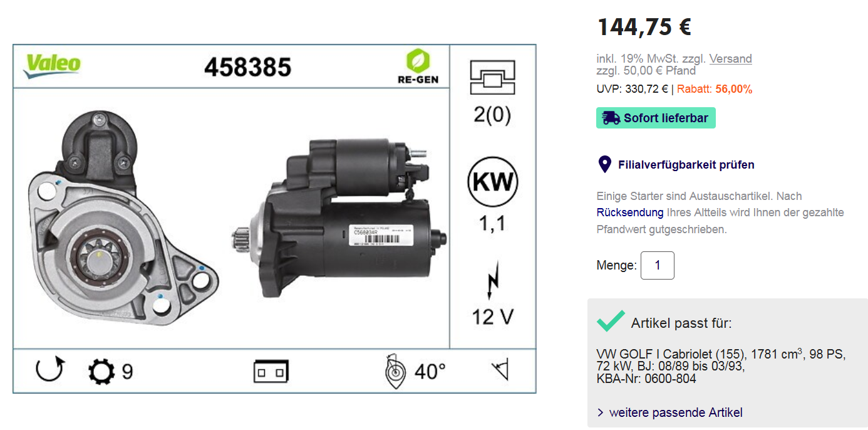Click the delivery truck icon

tap(611, 118)
